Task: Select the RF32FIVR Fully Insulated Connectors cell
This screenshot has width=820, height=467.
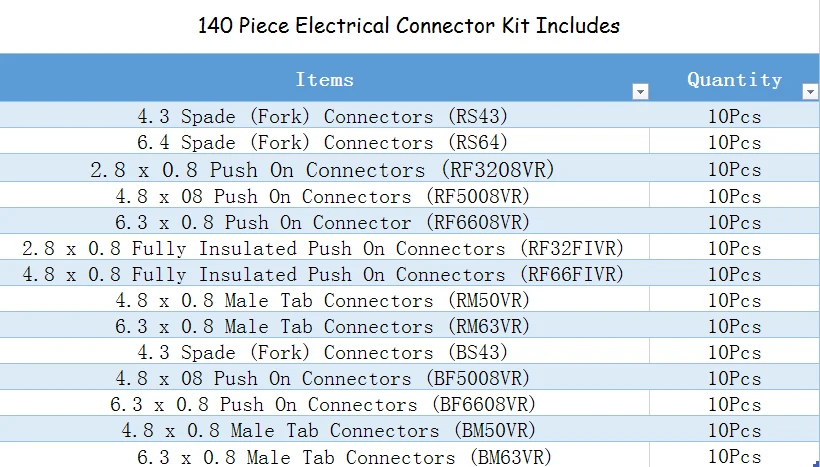Action: pos(323,248)
